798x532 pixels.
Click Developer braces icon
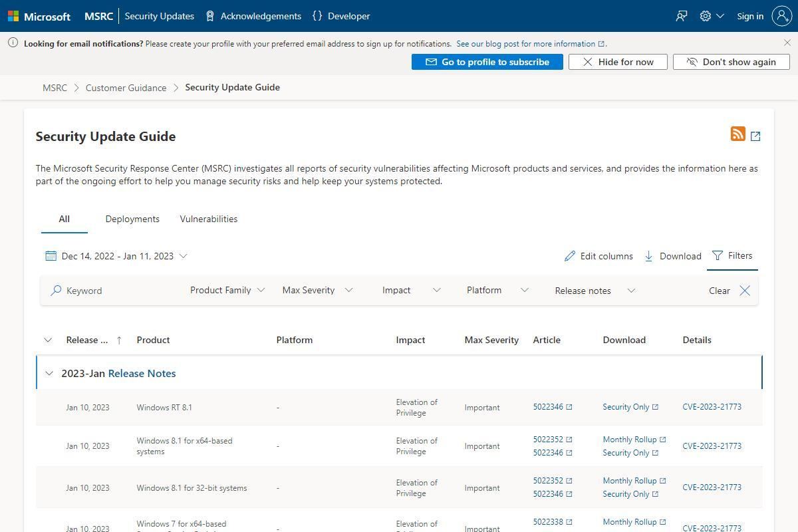point(317,16)
